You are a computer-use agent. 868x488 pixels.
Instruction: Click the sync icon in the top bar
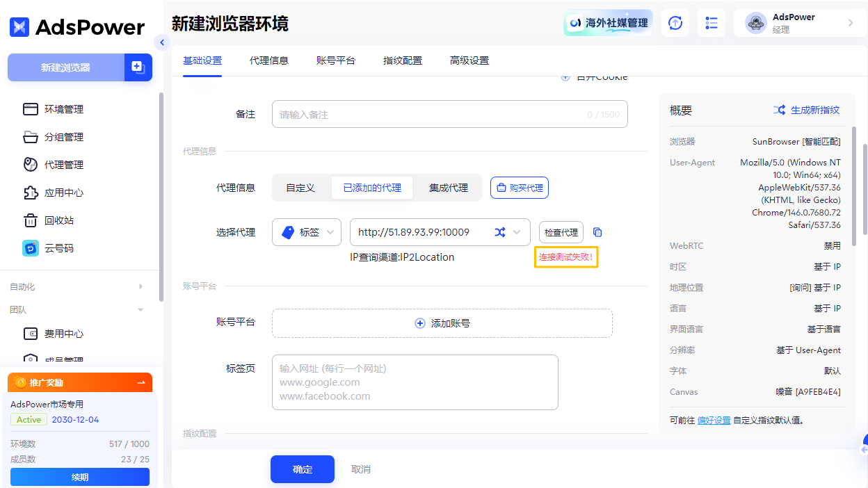675,23
